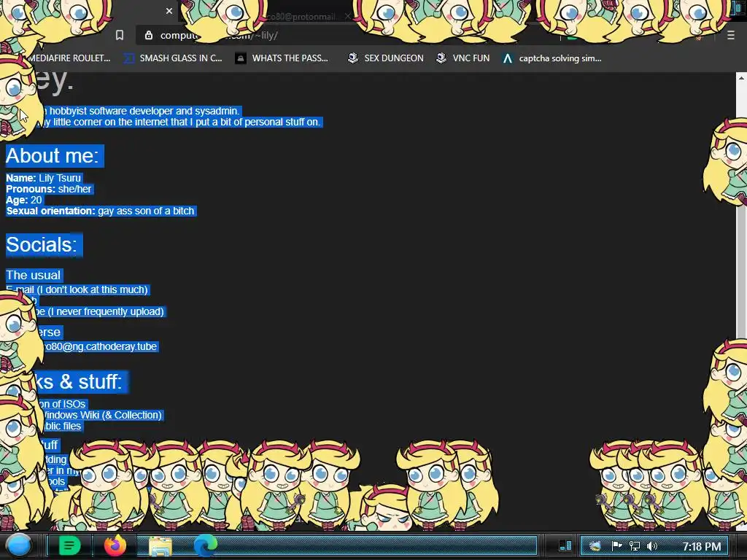Click the Name: Lily Tsuru line

point(43,178)
